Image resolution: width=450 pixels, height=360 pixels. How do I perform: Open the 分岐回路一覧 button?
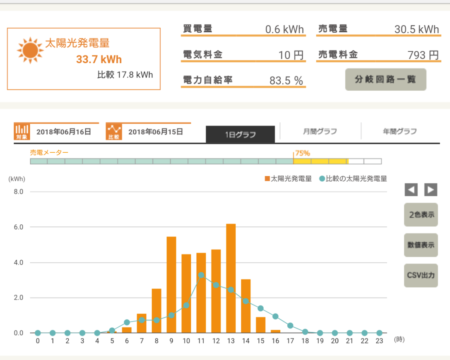pos(386,79)
